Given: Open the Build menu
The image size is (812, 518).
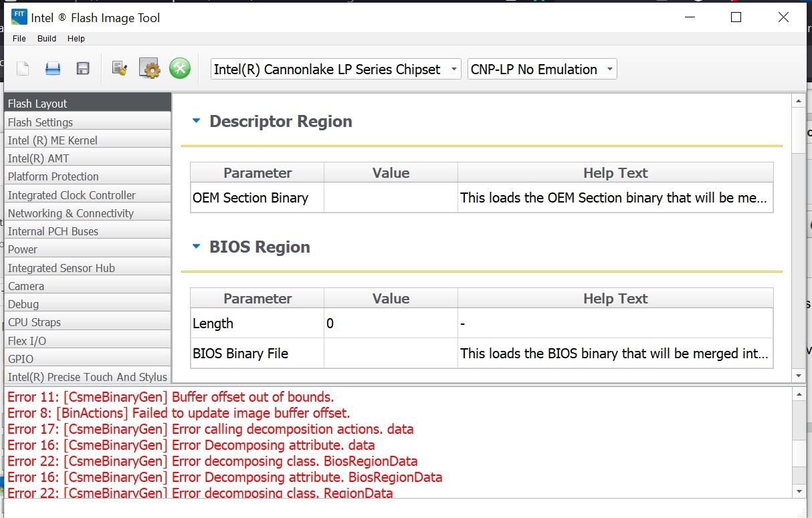Looking at the screenshot, I should click(47, 39).
